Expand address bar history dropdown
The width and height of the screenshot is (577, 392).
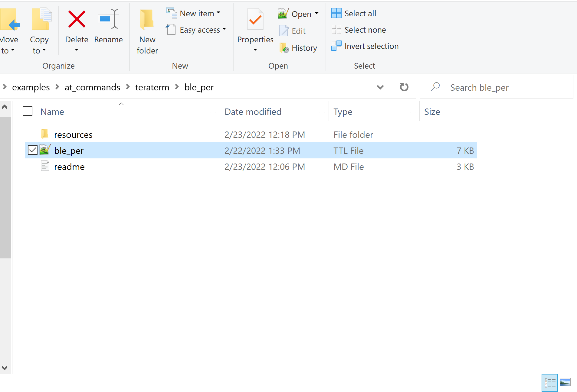[x=380, y=87]
